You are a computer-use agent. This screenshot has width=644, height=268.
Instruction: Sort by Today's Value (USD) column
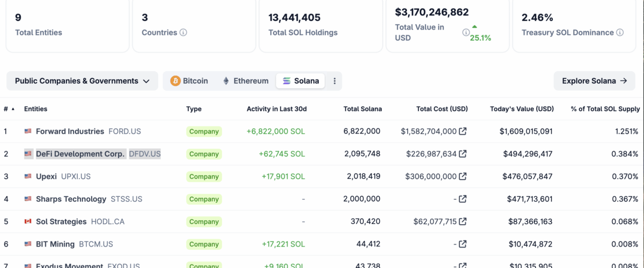tap(521, 109)
